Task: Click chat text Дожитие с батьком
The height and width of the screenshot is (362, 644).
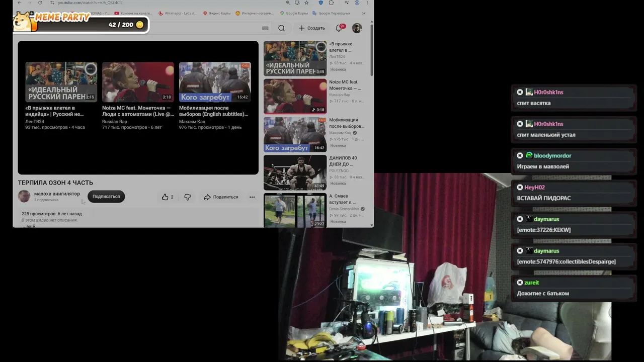Action: pos(543,293)
